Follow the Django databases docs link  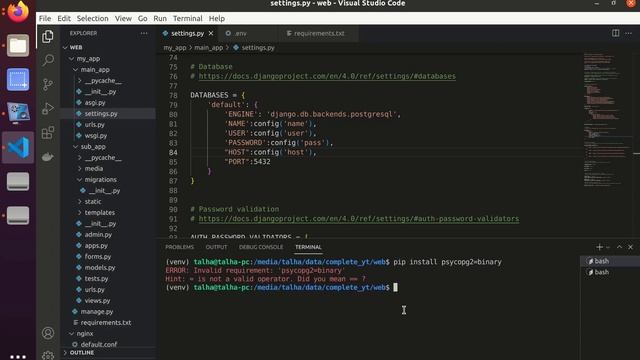[327, 76]
